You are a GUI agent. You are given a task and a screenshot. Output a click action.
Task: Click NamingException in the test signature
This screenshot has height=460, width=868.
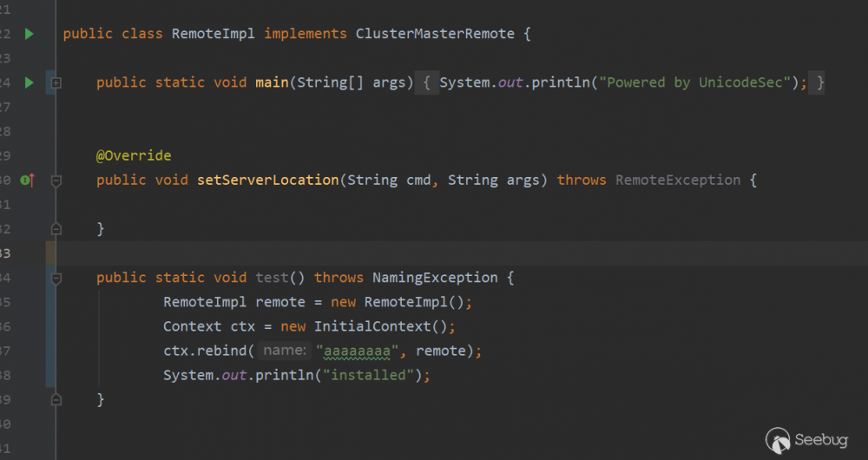click(435, 278)
